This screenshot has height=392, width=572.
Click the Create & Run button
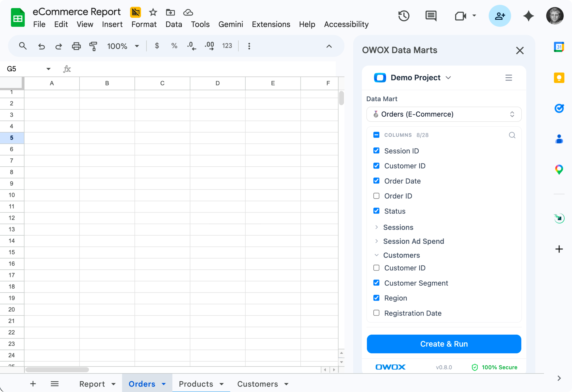(444, 344)
